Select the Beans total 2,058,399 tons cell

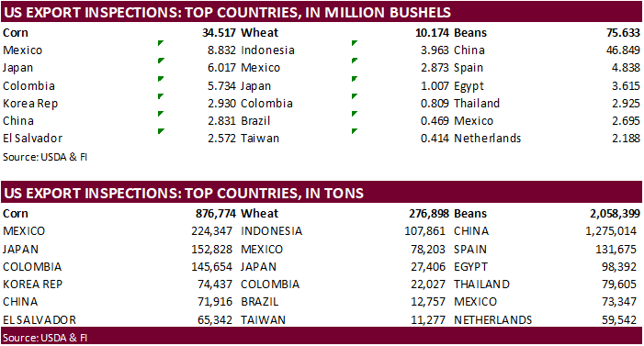(615, 214)
